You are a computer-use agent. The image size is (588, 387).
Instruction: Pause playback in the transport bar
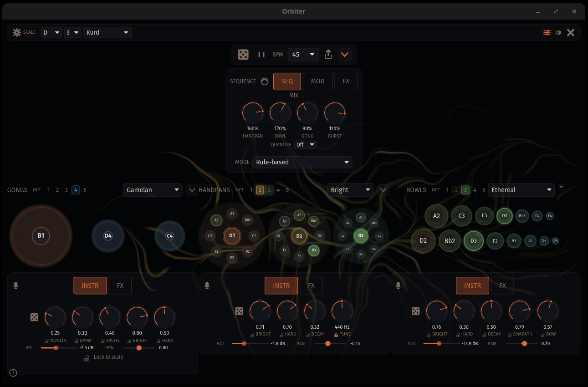(x=261, y=54)
